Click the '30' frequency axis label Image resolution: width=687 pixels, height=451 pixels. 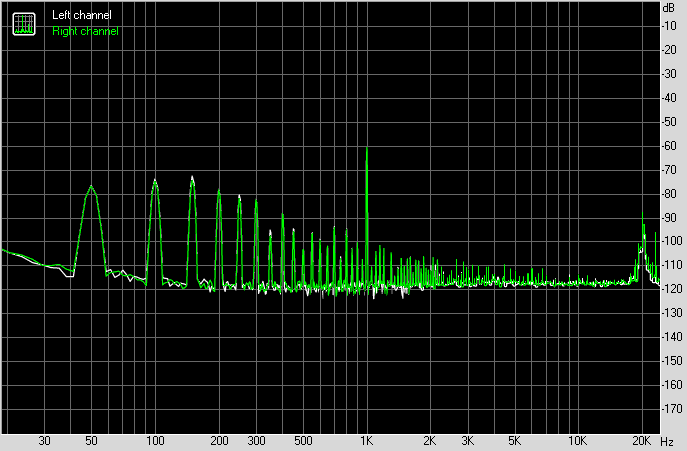point(44,441)
